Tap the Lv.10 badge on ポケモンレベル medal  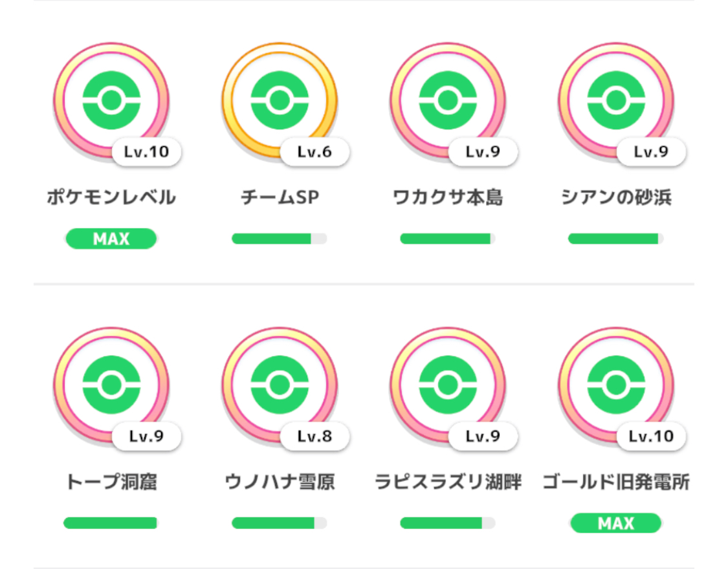click(146, 152)
